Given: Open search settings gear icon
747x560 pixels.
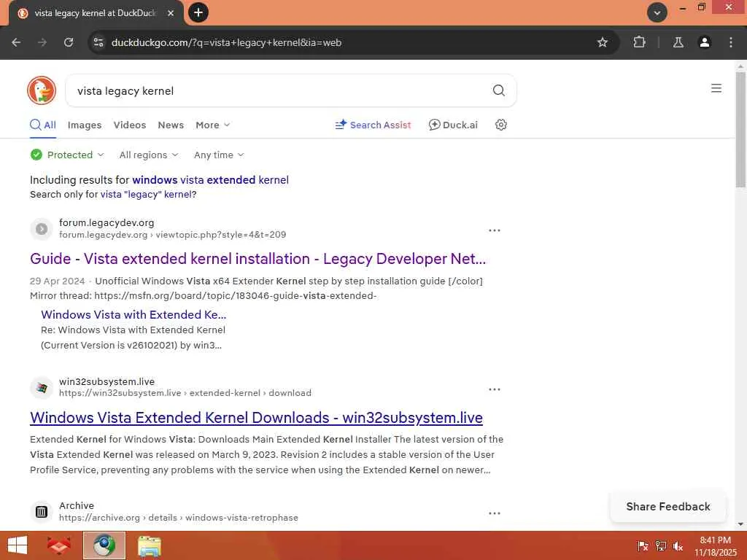Looking at the screenshot, I should tap(500, 125).
